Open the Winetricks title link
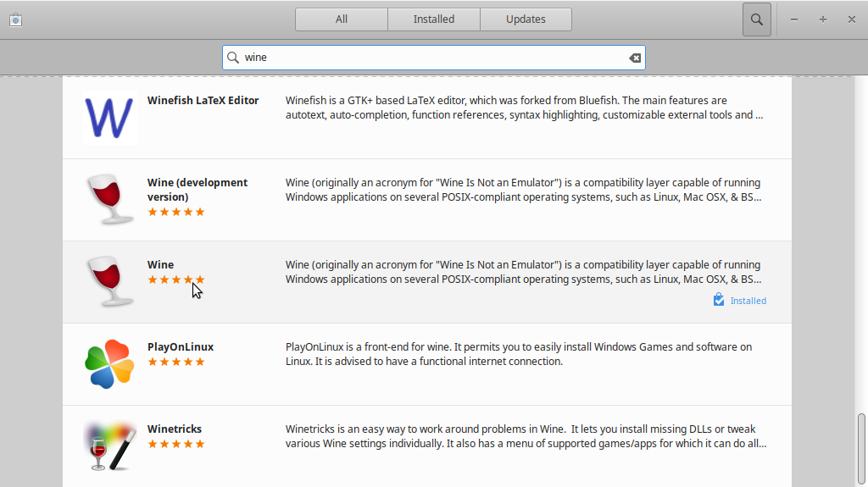Screen dimensions: 868x487 (x=175, y=429)
